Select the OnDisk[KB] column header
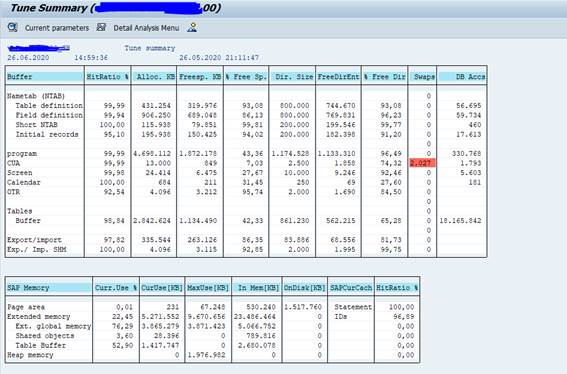This screenshot has height=374, width=567. [304, 288]
